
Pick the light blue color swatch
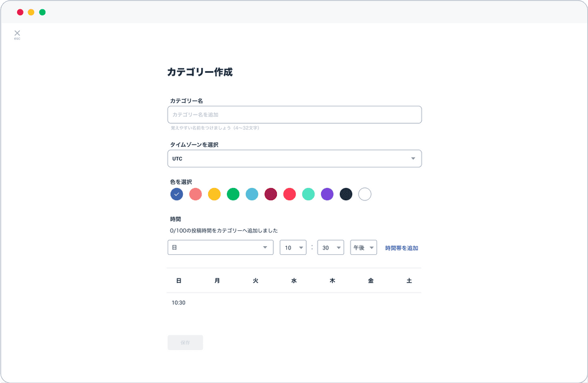pyautogui.click(x=252, y=194)
